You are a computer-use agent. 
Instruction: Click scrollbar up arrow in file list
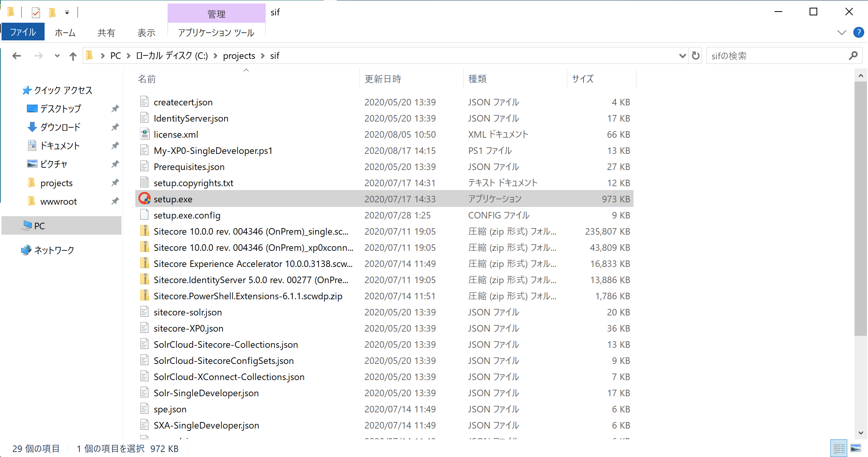pyautogui.click(x=861, y=76)
